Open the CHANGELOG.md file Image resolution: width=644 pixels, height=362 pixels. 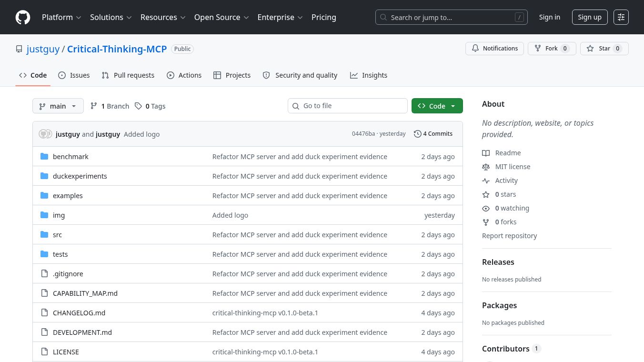click(79, 312)
